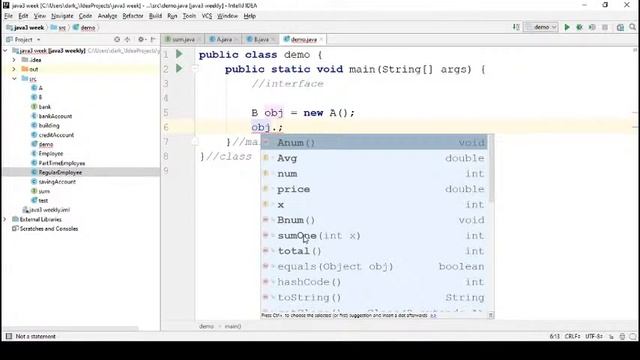Open the Tools menu
Screen dimensions: 640x360
189,16
